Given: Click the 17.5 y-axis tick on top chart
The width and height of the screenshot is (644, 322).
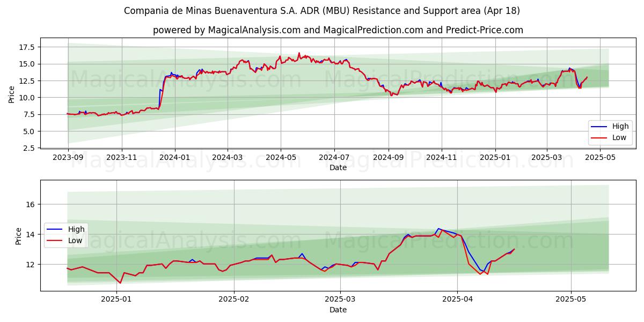Looking at the screenshot, I should [27, 47].
